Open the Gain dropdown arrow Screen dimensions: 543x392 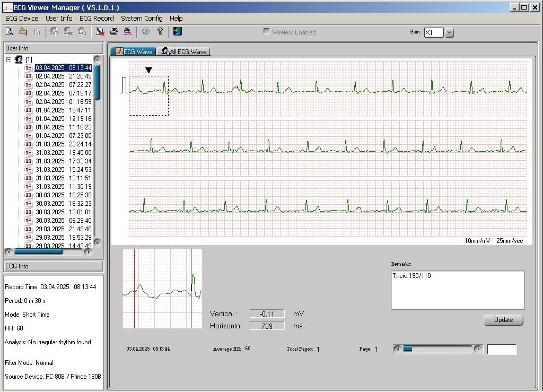point(449,32)
